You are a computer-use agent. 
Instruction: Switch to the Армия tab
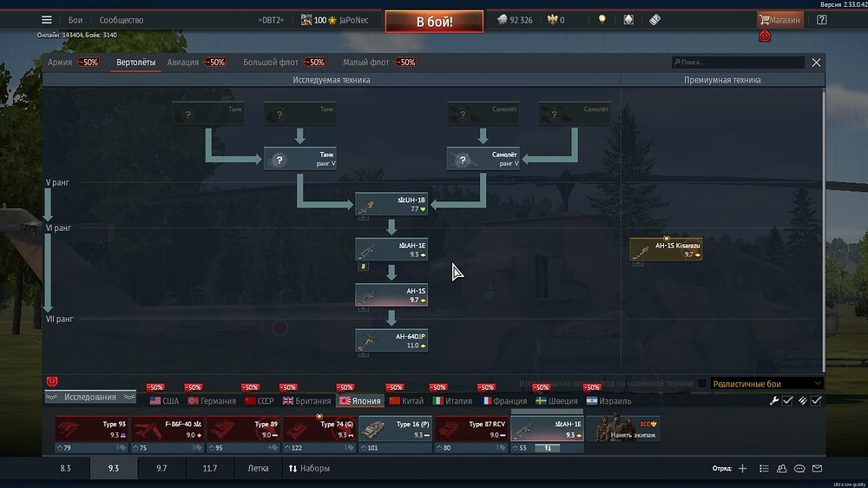click(60, 62)
